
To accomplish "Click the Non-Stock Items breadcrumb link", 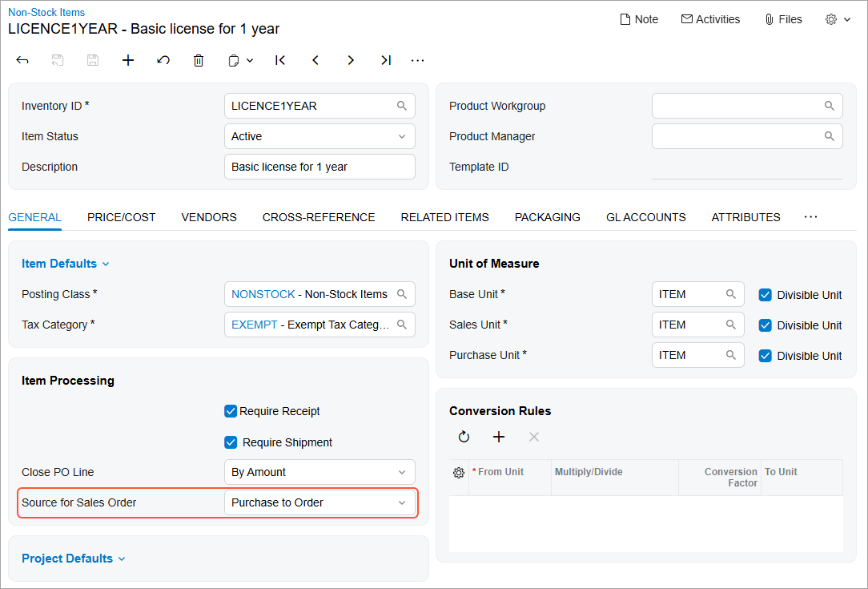I will [x=46, y=12].
